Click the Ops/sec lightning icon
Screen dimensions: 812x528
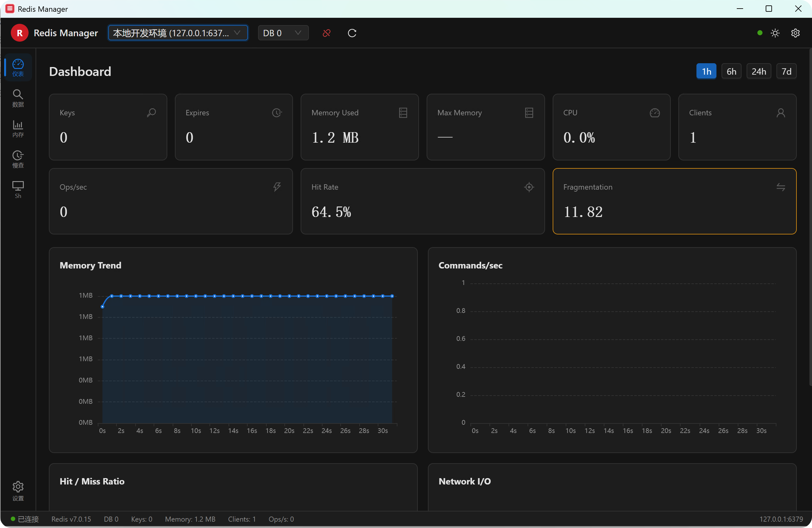click(277, 187)
